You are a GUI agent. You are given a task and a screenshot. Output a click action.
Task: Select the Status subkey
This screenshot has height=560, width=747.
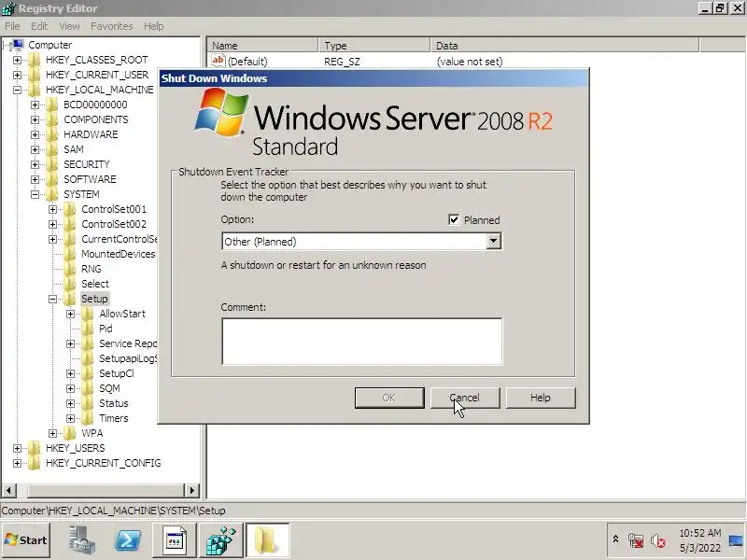(x=113, y=403)
